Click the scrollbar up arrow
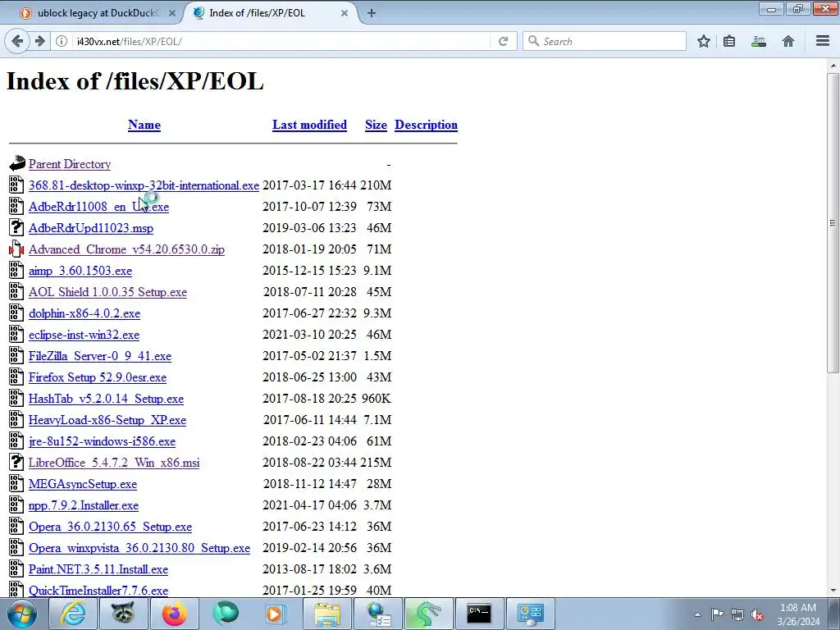 pyautogui.click(x=833, y=66)
